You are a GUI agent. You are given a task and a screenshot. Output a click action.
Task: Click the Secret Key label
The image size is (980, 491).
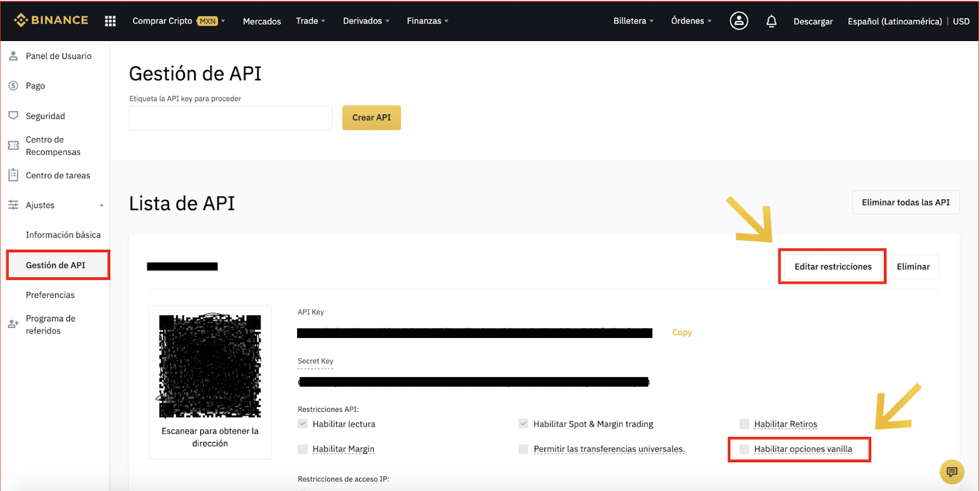(315, 361)
